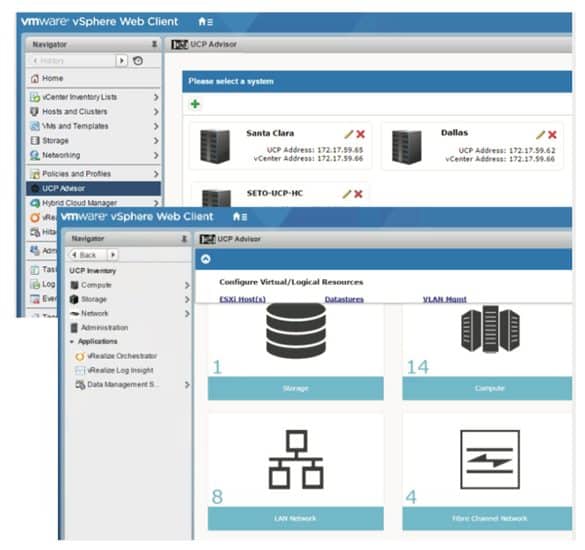The width and height of the screenshot is (585, 550).
Task: Click the green plus to add a system
Action: [195, 104]
